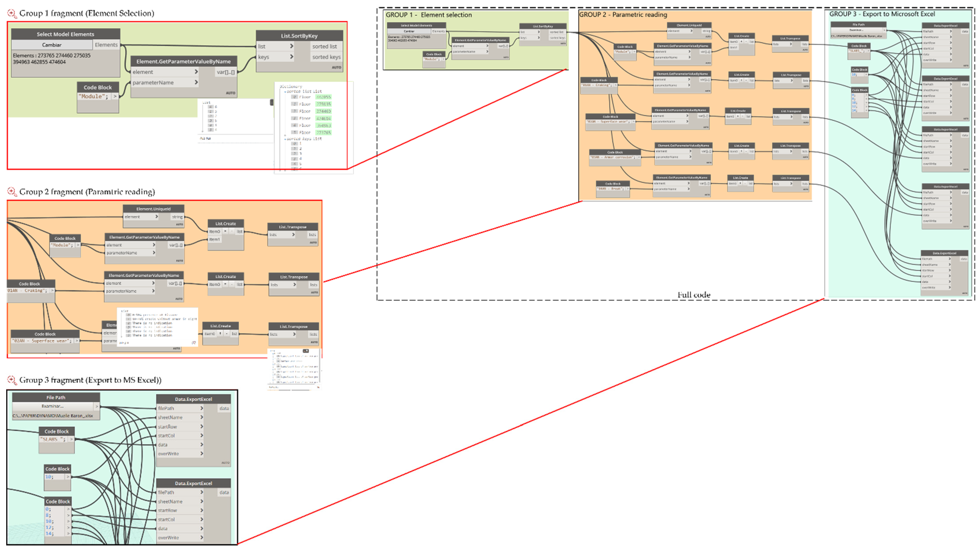This screenshot has height=554, width=980.
Task: Click the Examinar... button in File Path node
Action: [53, 406]
